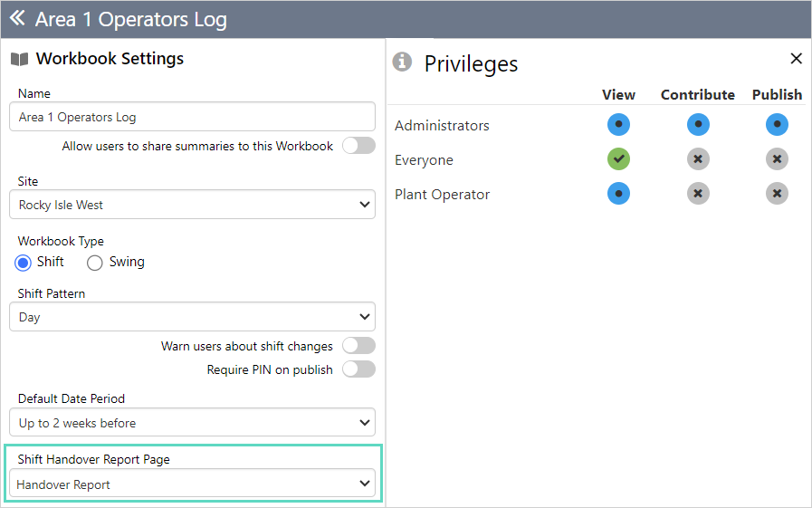This screenshot has height=508, width=812.
Task: Click Administrators Publish privilege icon
Action: pyautogui.click(x=777, y=125)
